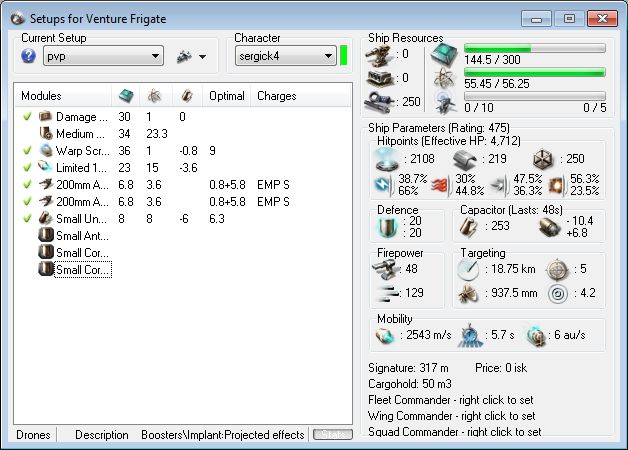Image resolution: width=628 pixels, height=450 pixels.
Task: Open the Projected effects tab
Action: [x=264, y=435]
